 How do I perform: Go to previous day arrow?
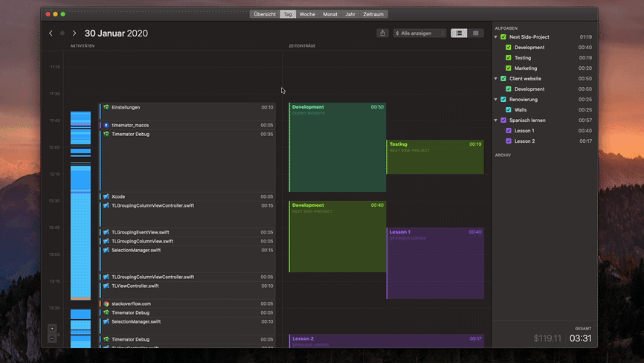pyautogui.click(x=51, y=33)
